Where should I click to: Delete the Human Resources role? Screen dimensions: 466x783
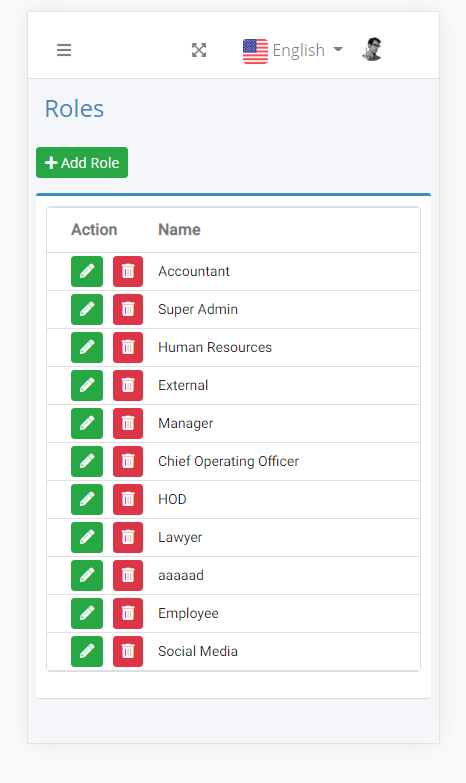pyautogui.click(x=128, y=348)
